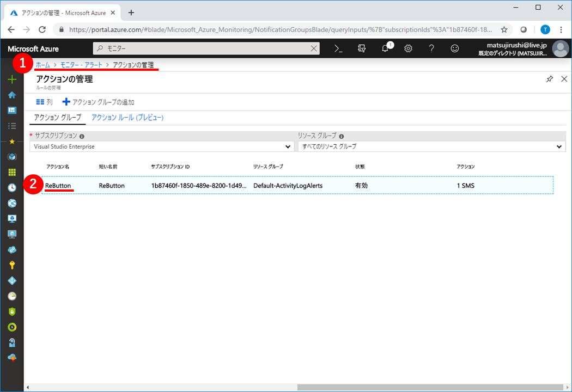
Task: Open the notifications bell icon
Action: coord(386,48)
